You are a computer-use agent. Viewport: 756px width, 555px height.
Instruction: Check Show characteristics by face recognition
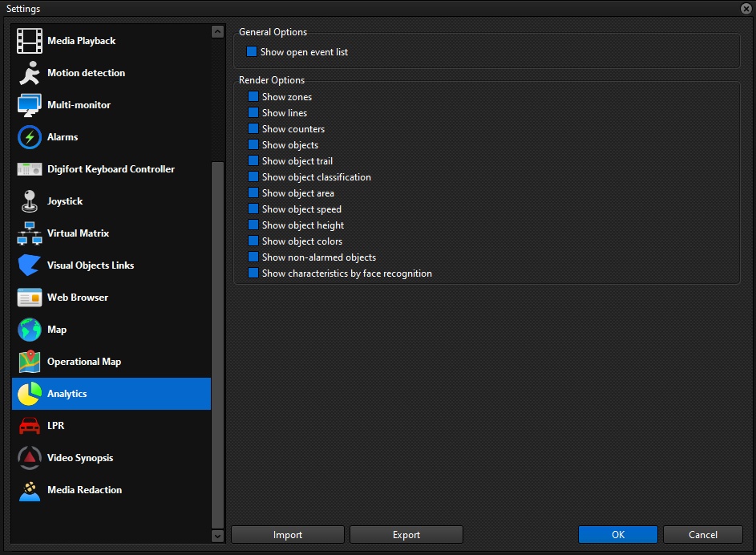(253, 273)
